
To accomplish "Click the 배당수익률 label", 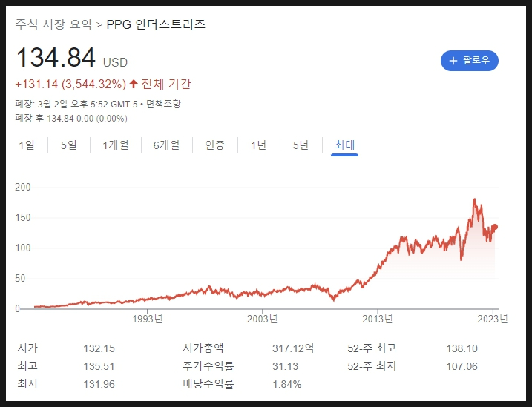I will coord(208,384).
